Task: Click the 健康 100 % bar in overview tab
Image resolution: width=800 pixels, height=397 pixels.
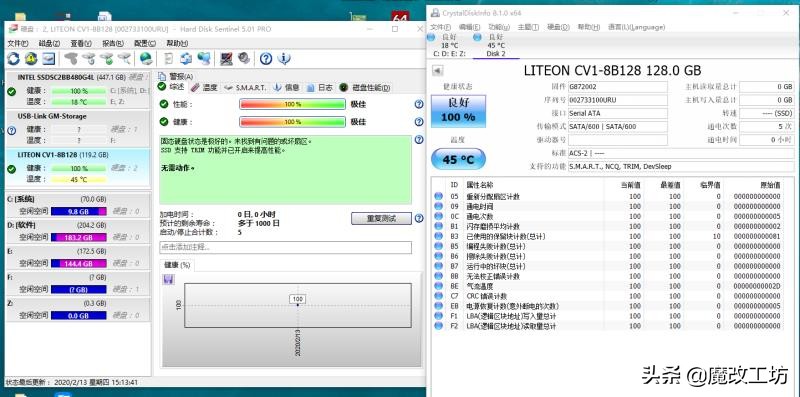Action: [292, 122]
